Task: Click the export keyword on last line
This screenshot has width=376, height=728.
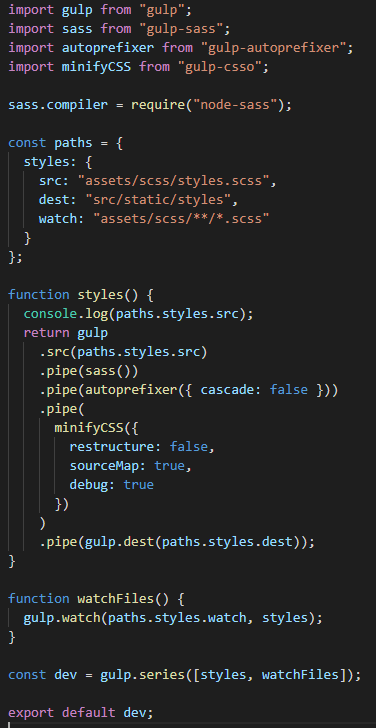Action: coord(31,714)
